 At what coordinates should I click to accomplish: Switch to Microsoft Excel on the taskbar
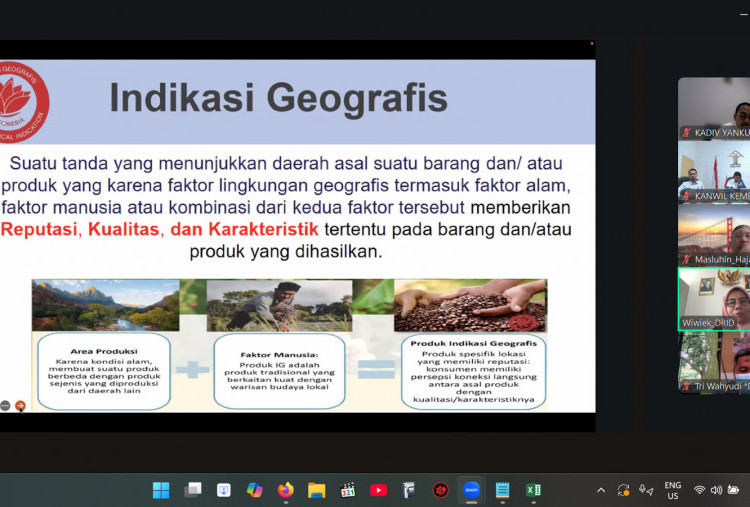click(x=533, y=490)
